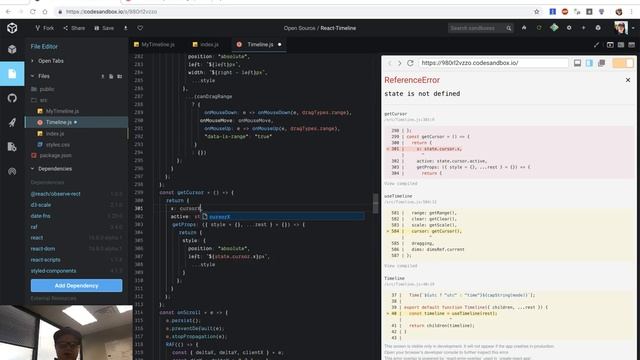Switch to preview-only view mode

(x=631, y=45)
